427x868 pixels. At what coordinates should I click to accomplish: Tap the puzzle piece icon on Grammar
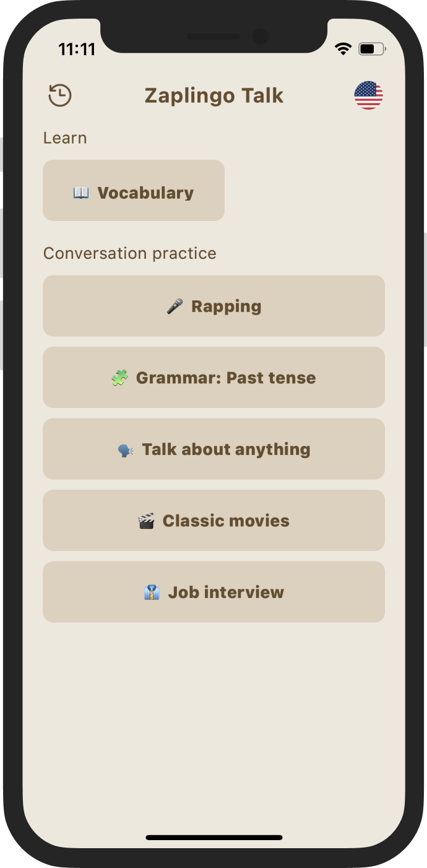pos(119,377)
